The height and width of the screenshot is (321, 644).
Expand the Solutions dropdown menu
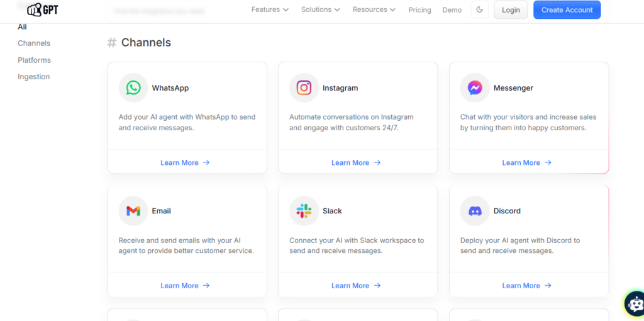tap(321, 9)
